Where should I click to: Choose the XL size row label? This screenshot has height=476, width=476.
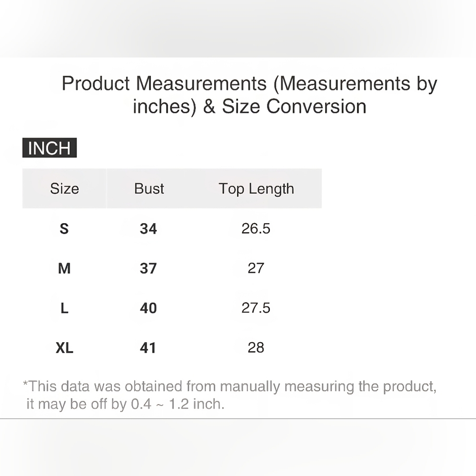pos(64,348)
